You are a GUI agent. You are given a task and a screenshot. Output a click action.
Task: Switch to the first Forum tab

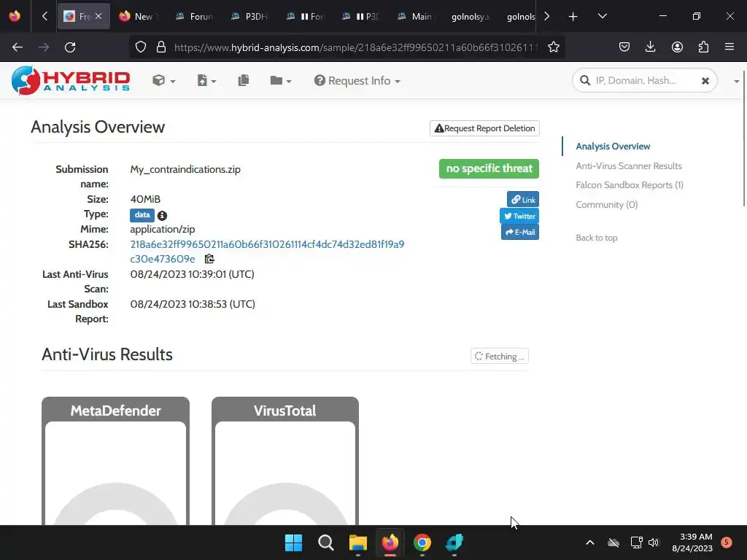(x=194, y=16)
